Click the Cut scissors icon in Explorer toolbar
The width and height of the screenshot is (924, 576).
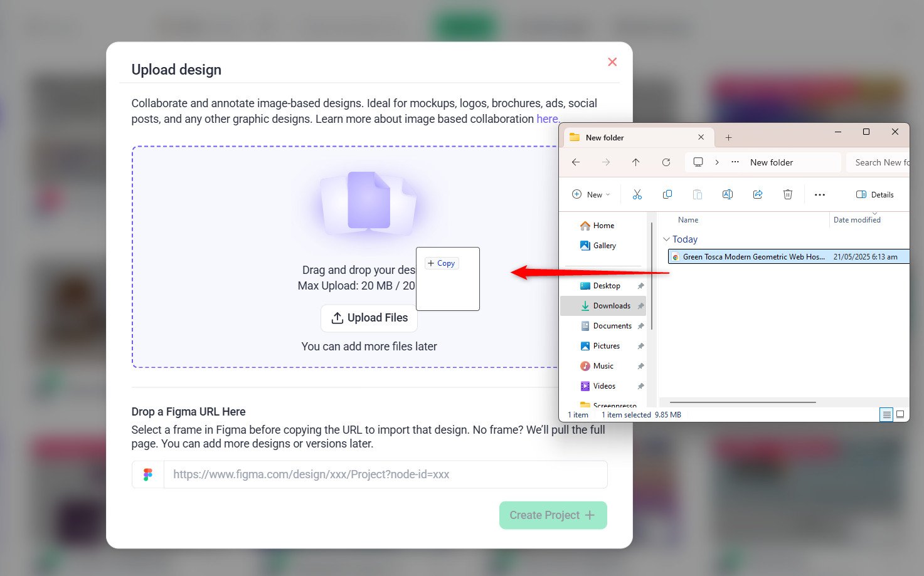[637, 195]
